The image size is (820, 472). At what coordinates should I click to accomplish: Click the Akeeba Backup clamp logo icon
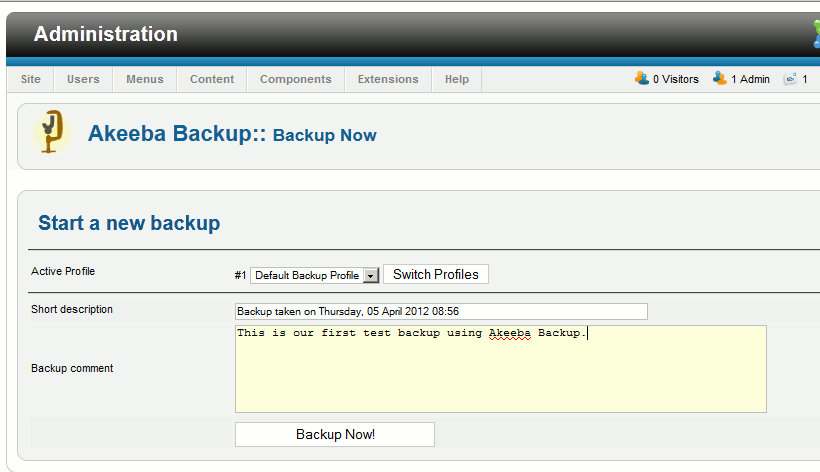tap(49, 132)
